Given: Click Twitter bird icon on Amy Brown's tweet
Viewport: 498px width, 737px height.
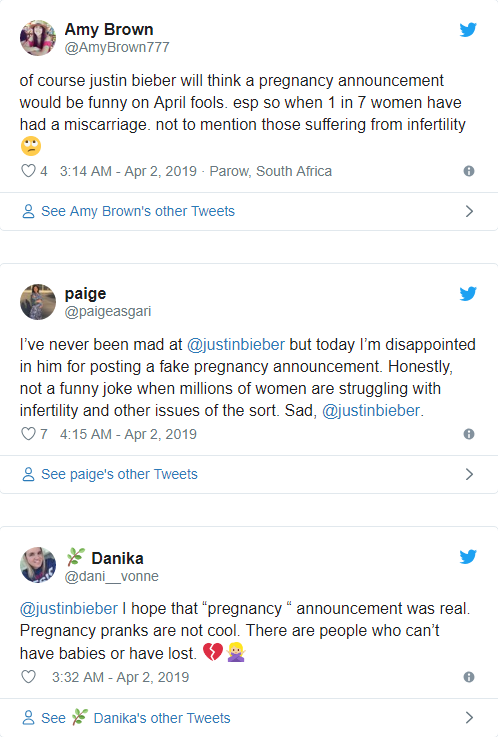Looking at the screenshot, I should tap(468, 30).
